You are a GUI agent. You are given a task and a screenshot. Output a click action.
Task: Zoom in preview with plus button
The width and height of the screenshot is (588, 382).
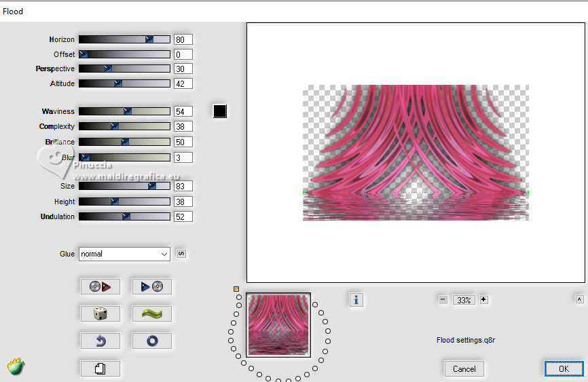pos(483,299)
